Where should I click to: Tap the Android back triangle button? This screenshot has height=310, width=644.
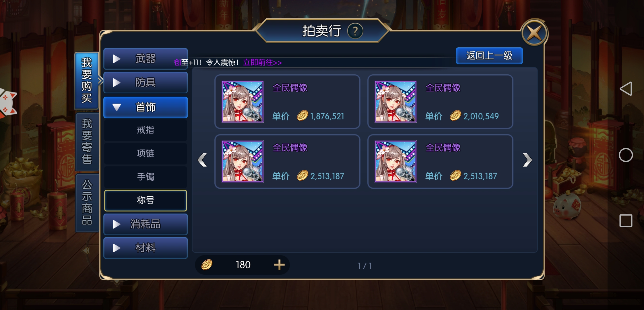click(x=626, y=89)
